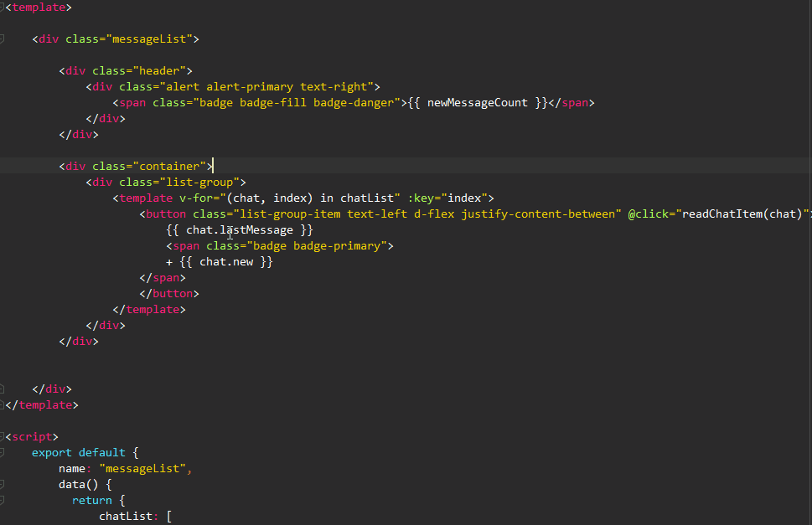This screenshot has width=812, height=525.
Task: Collapse the fold marker beside div messageList
Action: click(2, 39)
